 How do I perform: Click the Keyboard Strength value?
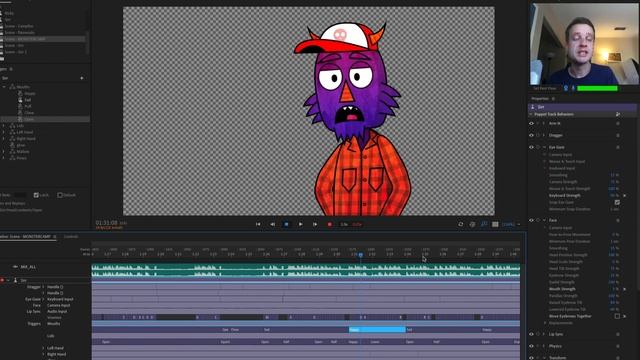(614, 196)
